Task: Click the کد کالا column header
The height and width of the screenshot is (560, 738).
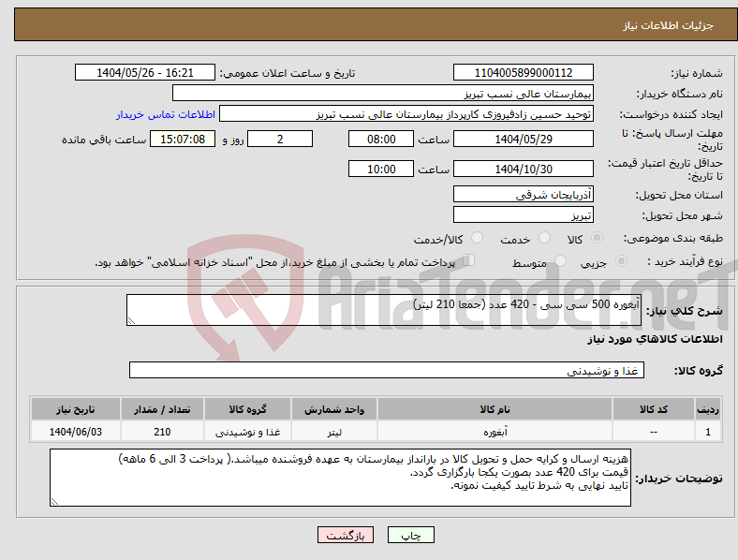Action: pyautogui.click(x=654, y=409)
